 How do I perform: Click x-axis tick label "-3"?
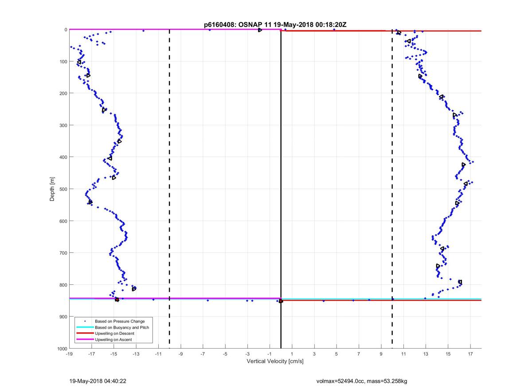(247, 354)
